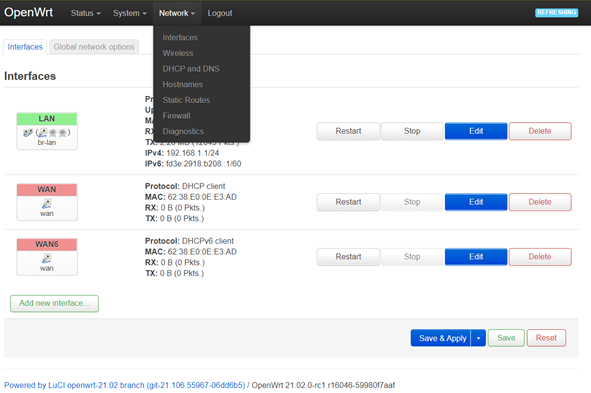Restart the WAN interface

tap(348, 202)
